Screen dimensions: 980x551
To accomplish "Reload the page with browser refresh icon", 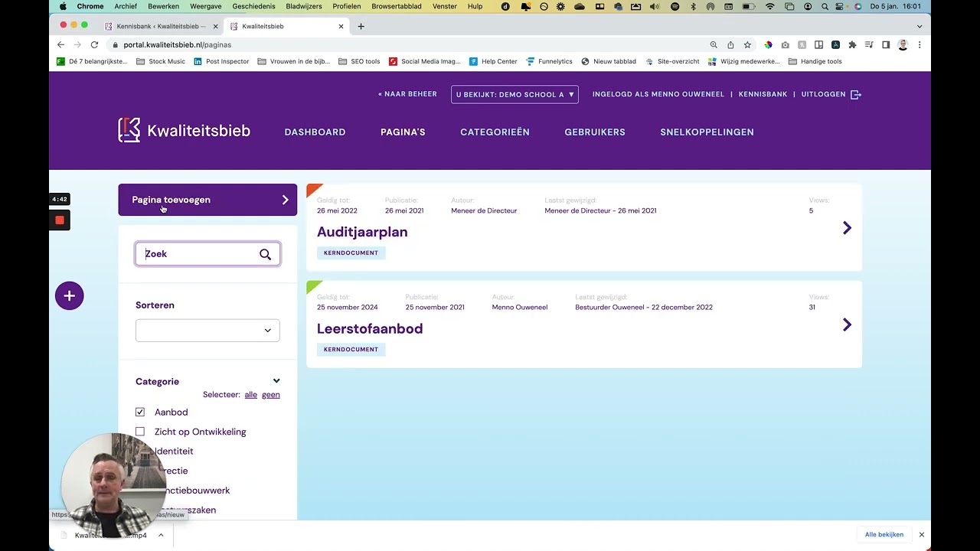I will tap(94, 45).
